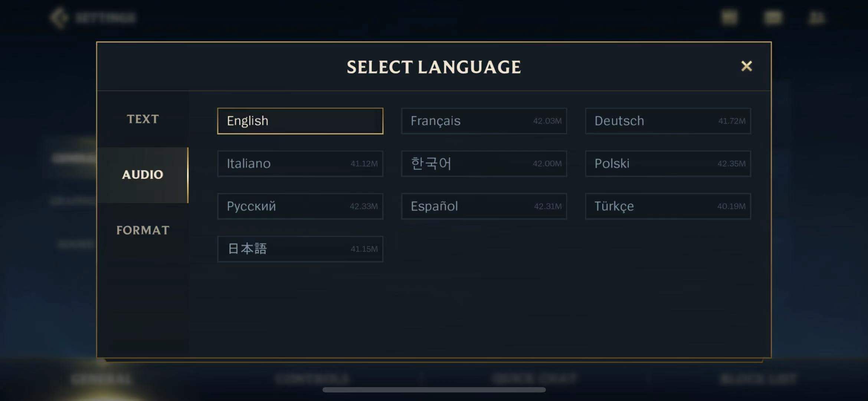Pick Deutsch audio language option

click(x=668, y=121)
